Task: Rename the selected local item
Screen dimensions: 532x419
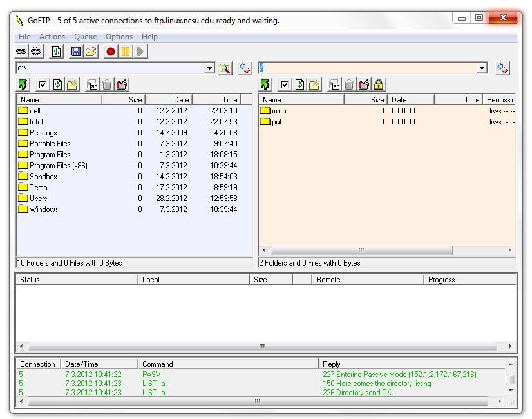Action: click(x=92, y=84)
